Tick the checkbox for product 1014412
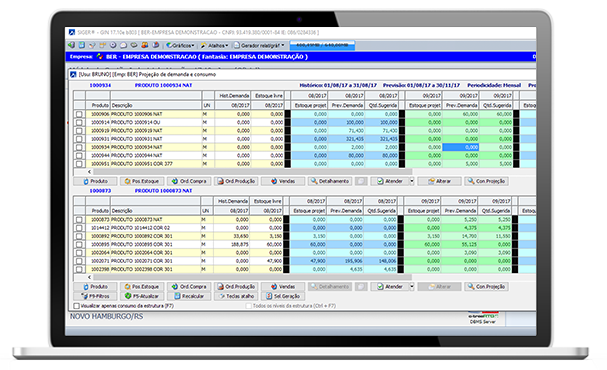607x370 pixels. pyautogui.click(x=79, y=228)
